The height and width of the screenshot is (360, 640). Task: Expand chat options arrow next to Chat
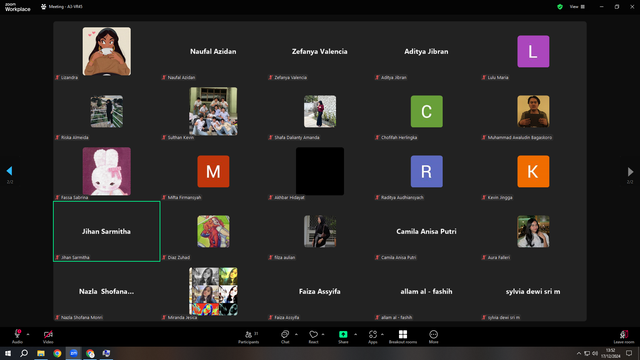click(x=296, y=334)
